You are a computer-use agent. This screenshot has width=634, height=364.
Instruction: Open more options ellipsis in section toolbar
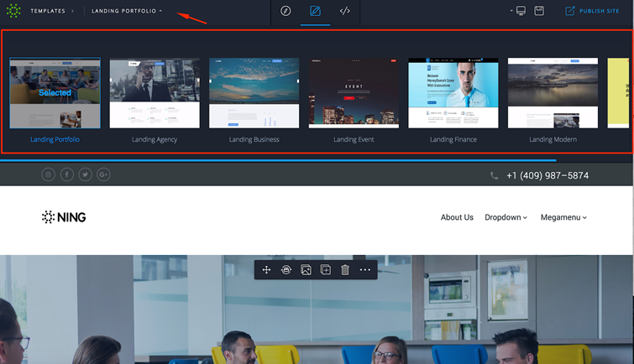(x=365, y=270)
